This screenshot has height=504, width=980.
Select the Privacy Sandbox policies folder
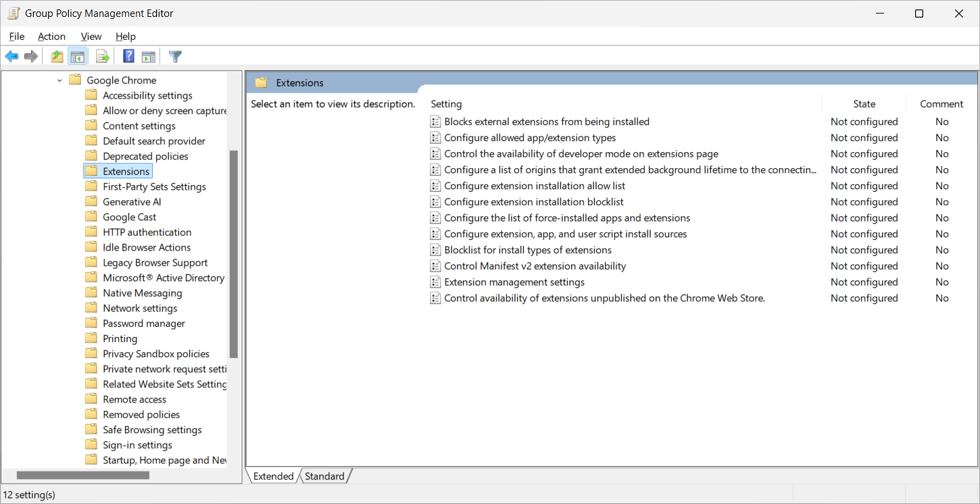147,354
